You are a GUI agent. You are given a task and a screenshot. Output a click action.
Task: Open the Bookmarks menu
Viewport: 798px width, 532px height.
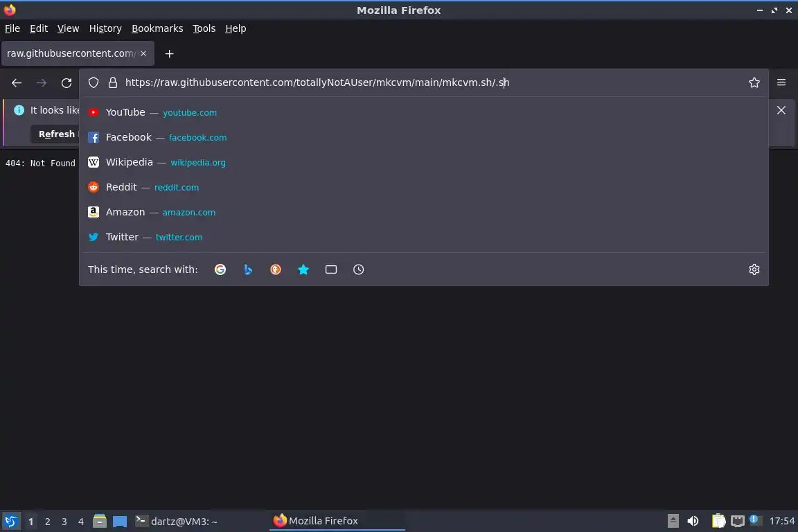coord(157,28)
